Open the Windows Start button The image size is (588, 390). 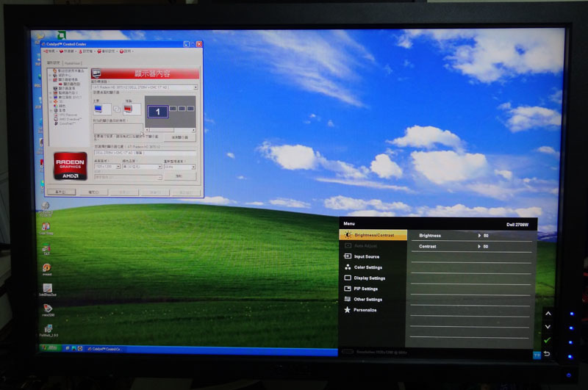point(50,348)
